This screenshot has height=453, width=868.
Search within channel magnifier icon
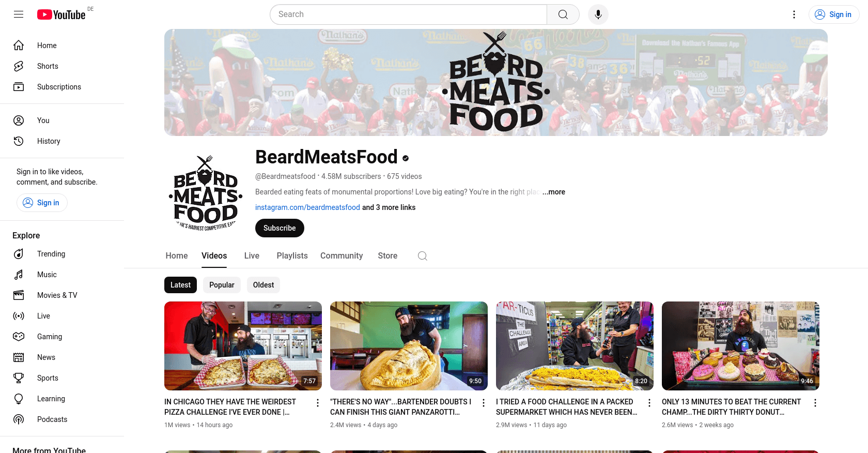(x=423, y=256)
